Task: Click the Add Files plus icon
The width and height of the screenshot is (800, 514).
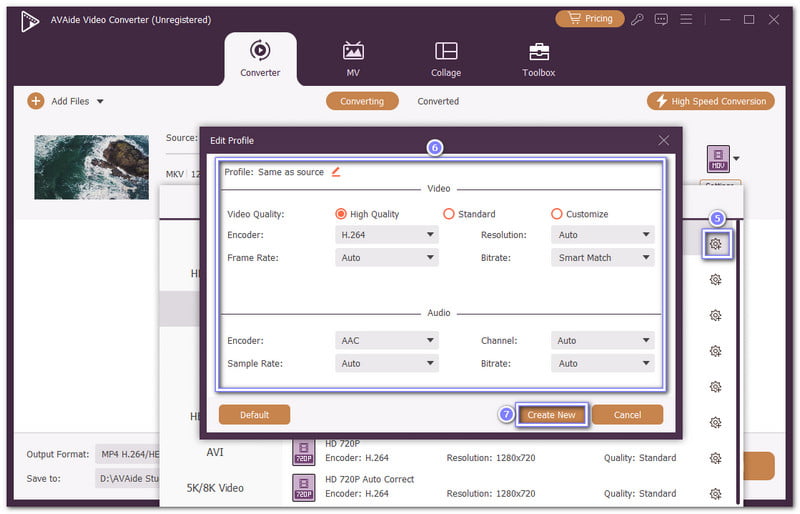Action: (36, 101)
